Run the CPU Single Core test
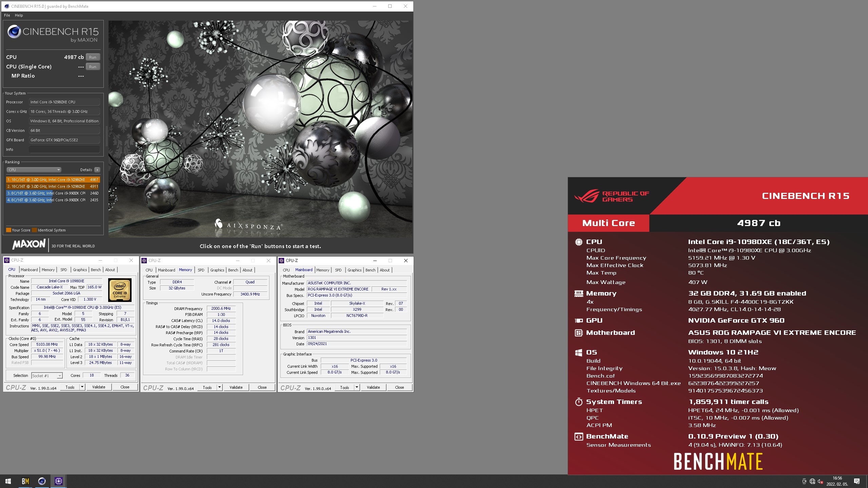 point(93,67)
